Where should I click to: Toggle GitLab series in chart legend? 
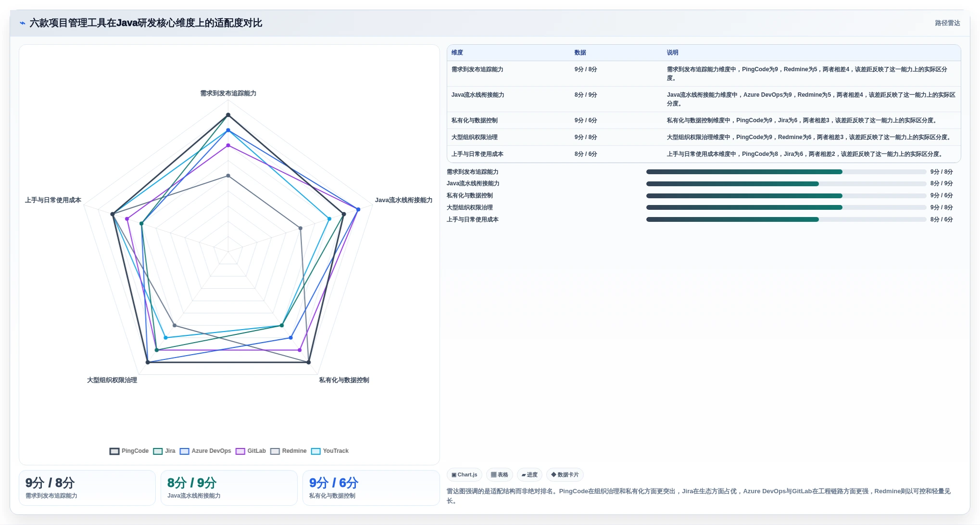pos(251,451)
